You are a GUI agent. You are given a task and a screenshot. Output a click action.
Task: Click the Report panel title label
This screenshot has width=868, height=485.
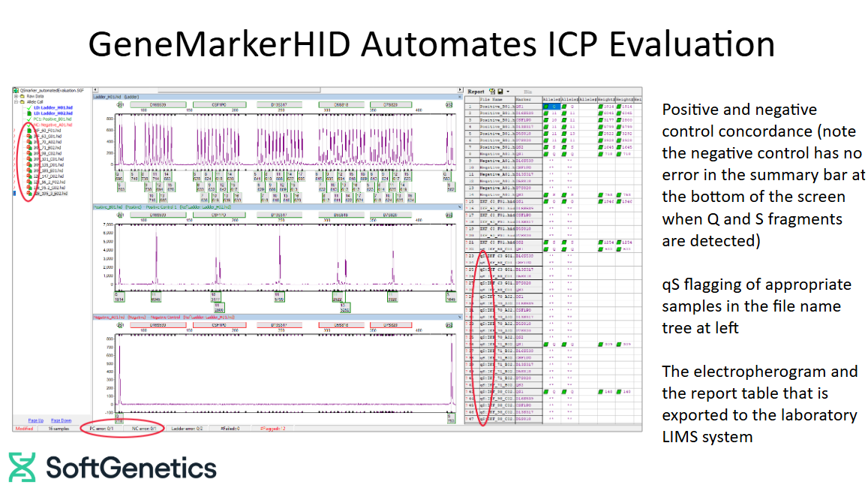point(476,92)
